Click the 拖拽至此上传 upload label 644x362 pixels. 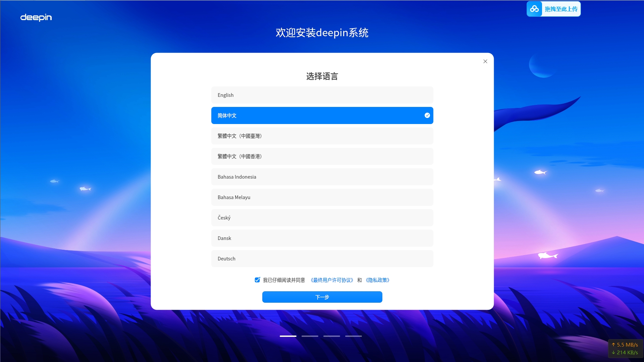tap(561, 9)
